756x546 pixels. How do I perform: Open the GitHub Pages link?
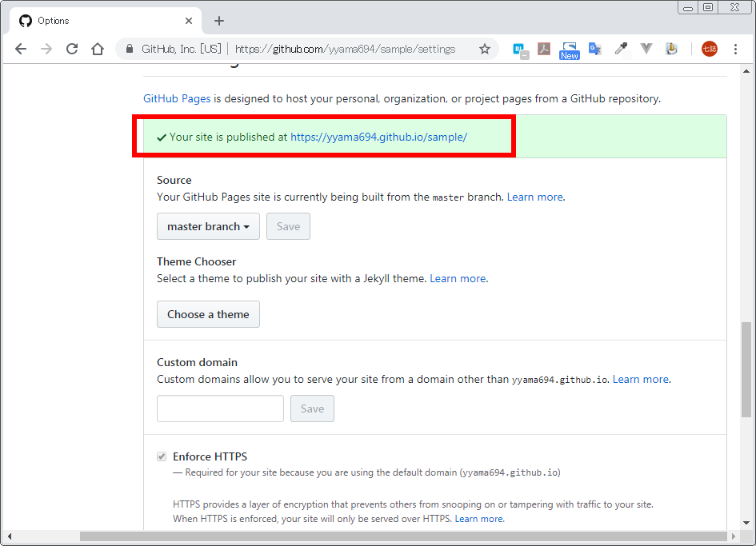[x=177, y=99]
